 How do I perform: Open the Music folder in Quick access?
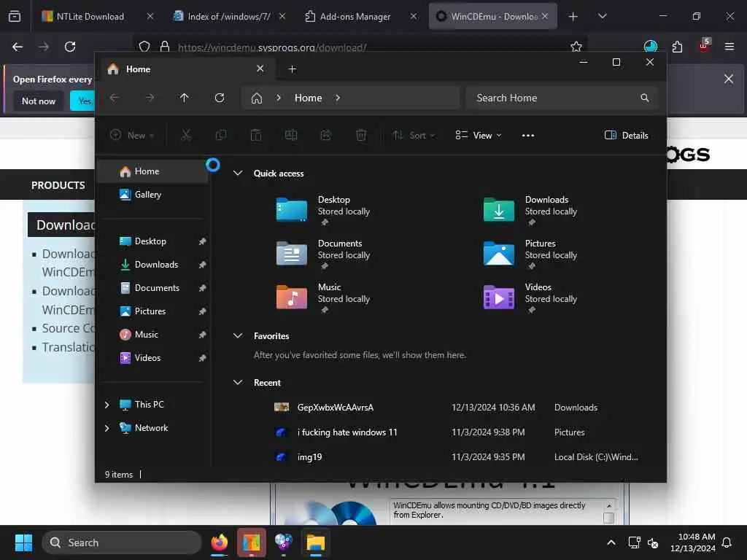[324, 297]
